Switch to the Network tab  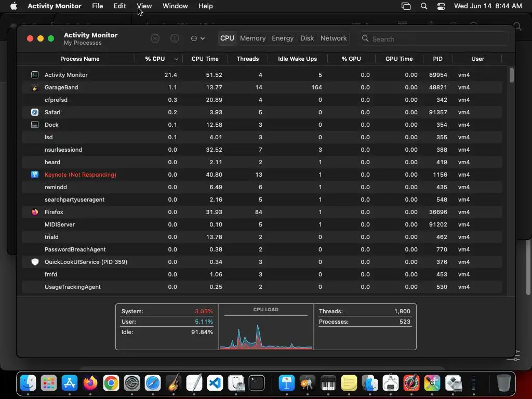point(334,38)
